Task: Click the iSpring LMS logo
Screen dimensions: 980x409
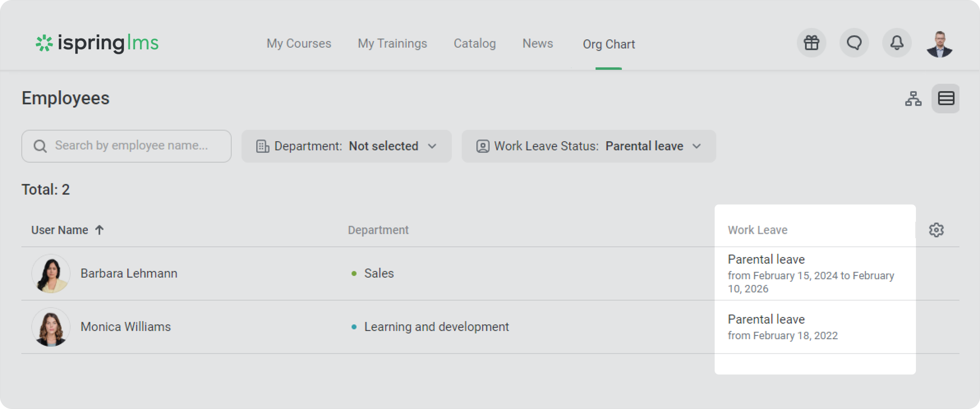Action: pyautogui.click(x=97, y=43)
